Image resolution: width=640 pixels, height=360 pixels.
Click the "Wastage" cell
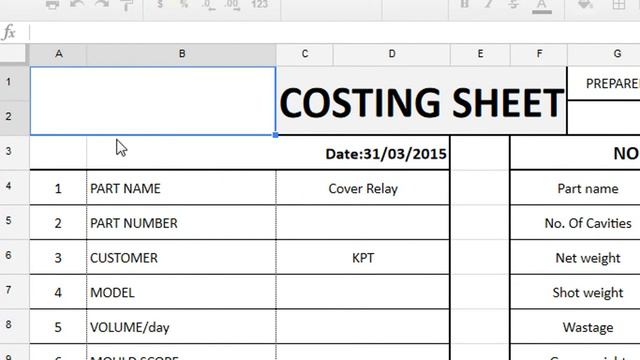pyautogui.click(x=576, y=327)
